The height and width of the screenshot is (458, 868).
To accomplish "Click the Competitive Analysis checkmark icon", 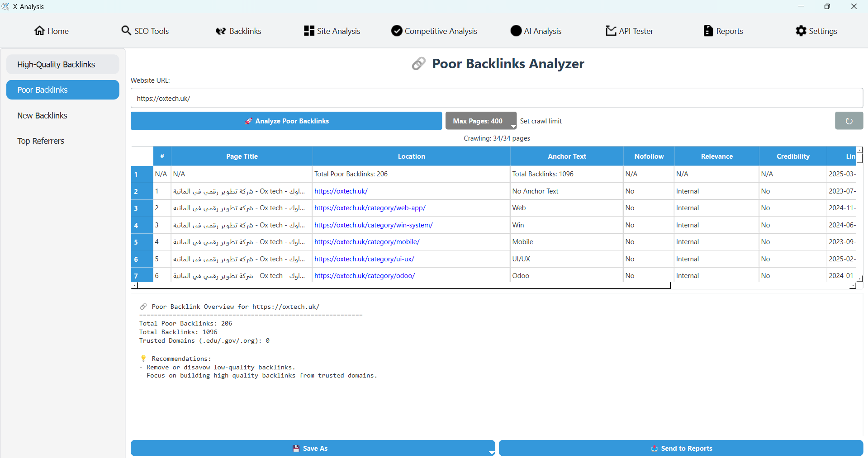I will click(x=397, y=31).
